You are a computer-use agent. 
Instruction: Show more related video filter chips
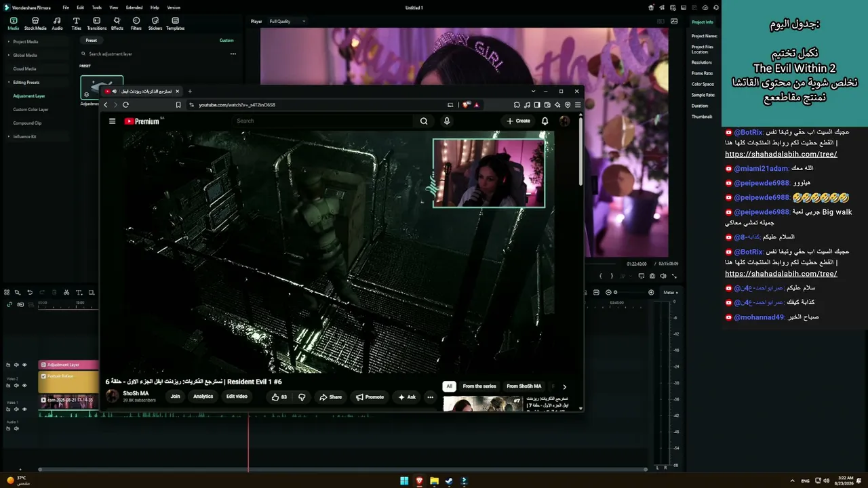click(564, 387)
